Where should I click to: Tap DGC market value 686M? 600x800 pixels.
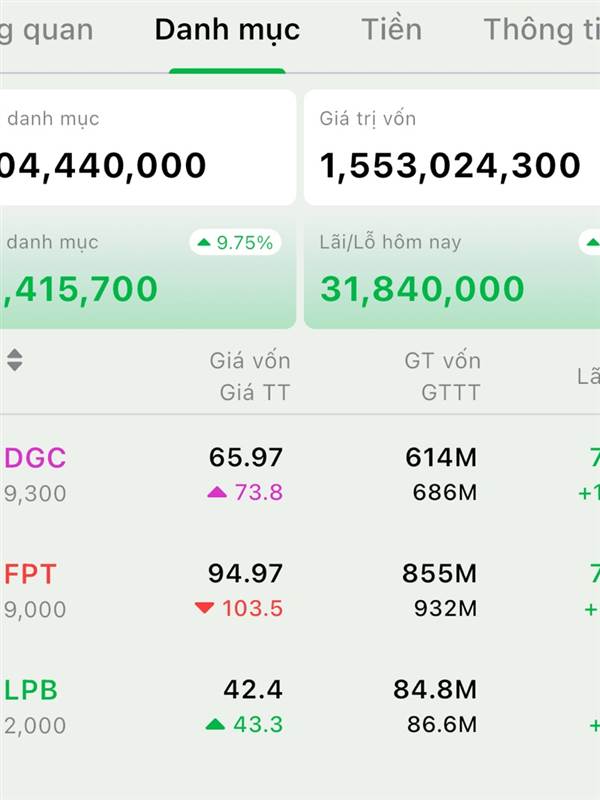tap(445, 492)
